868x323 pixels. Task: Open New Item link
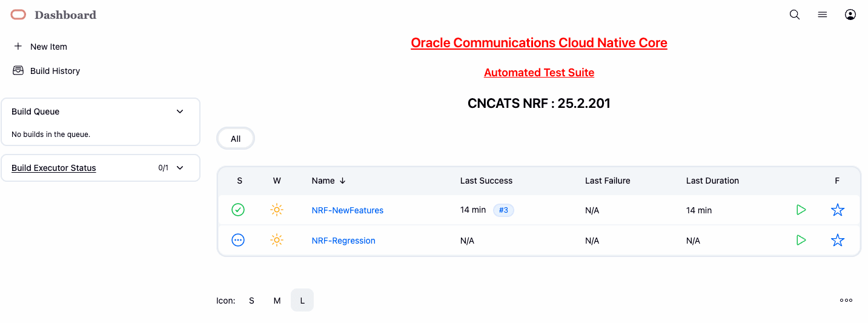(x=48, y=47)
